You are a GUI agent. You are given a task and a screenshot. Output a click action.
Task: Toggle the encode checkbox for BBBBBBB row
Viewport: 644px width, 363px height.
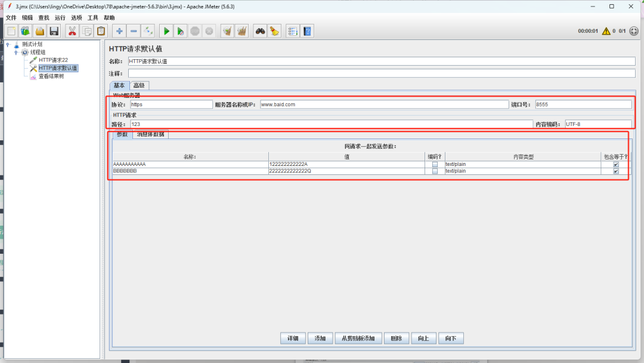[x=435, y=171]
